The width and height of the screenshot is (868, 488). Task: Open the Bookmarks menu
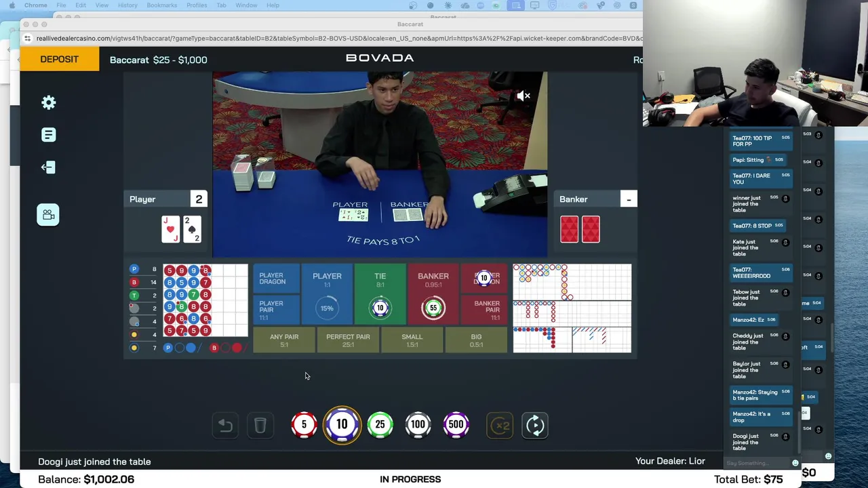coord(162,5)
